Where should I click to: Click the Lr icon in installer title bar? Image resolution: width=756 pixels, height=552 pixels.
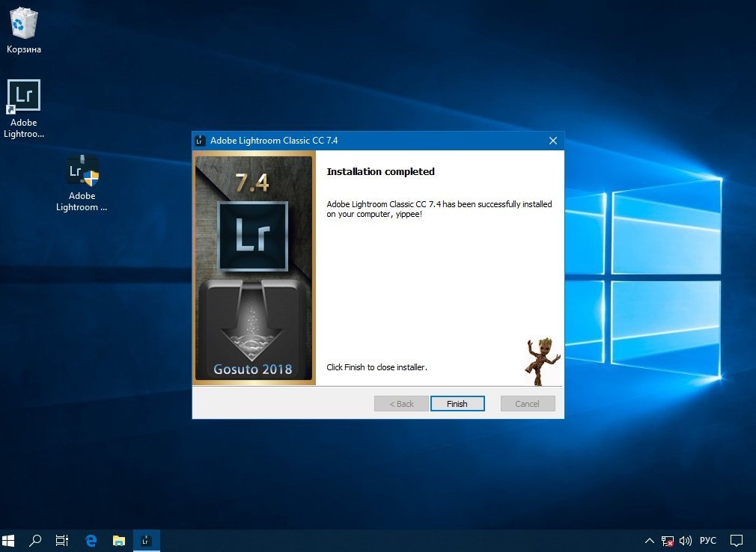coord(200,141)
